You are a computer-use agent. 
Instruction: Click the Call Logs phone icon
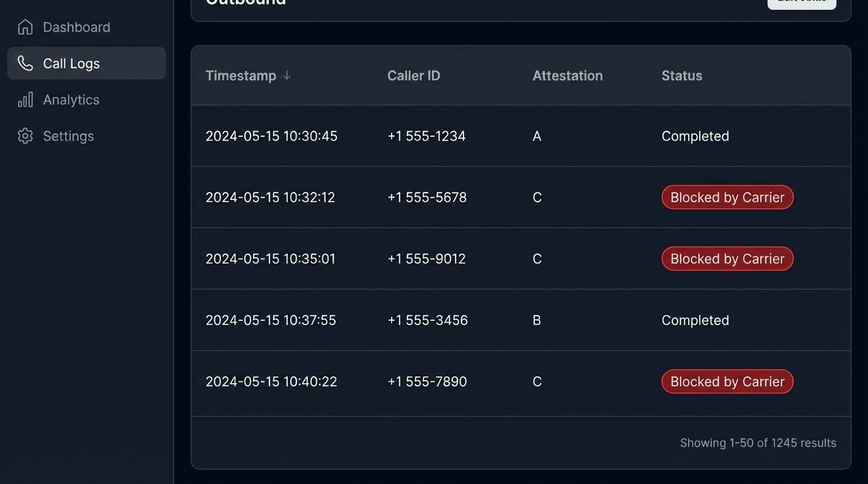(25, 63)
